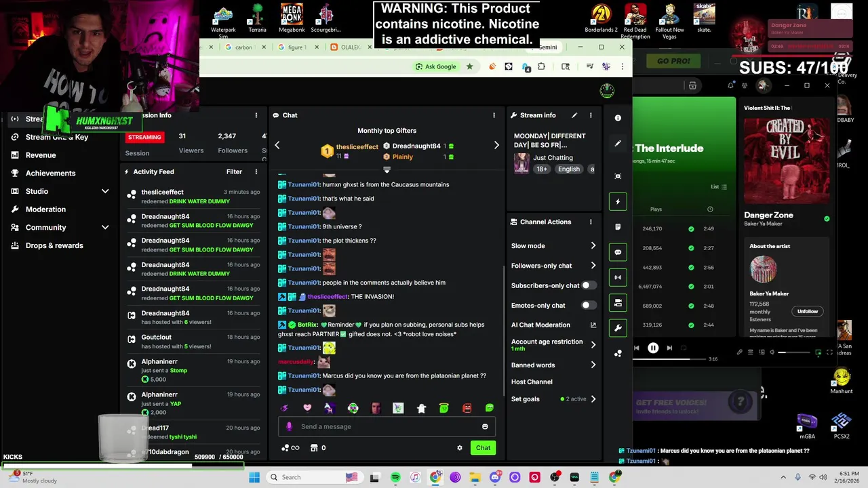The width and height of the screenshot is (868, 488).
Task: Click Ask Google button in address bar
Action: (435, 66)
